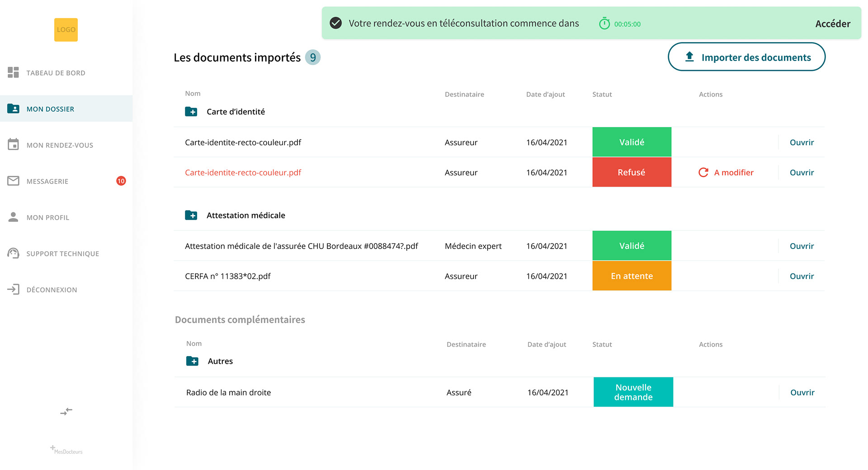Click the yellow LOGO badge
The image size is (868, 470).
click(66, 30)
